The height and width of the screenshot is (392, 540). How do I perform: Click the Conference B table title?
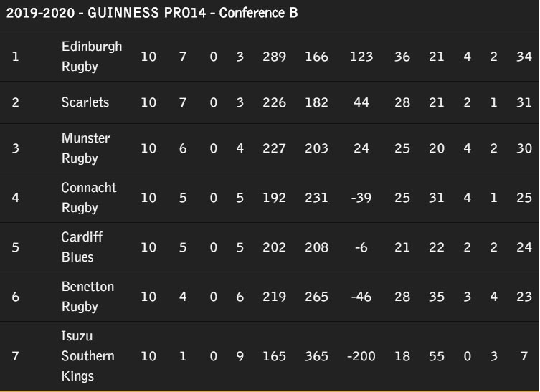click(152, 13)
